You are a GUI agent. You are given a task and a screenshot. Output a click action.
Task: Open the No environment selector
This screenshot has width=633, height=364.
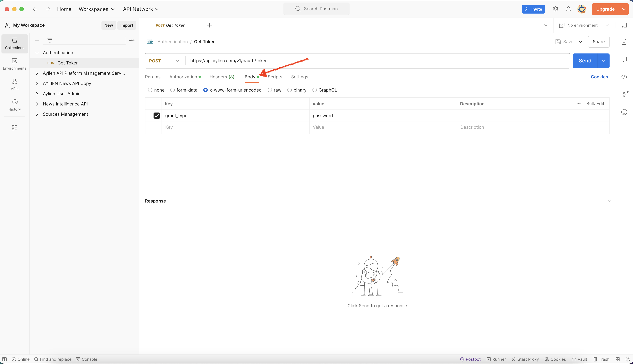point(584,25)
